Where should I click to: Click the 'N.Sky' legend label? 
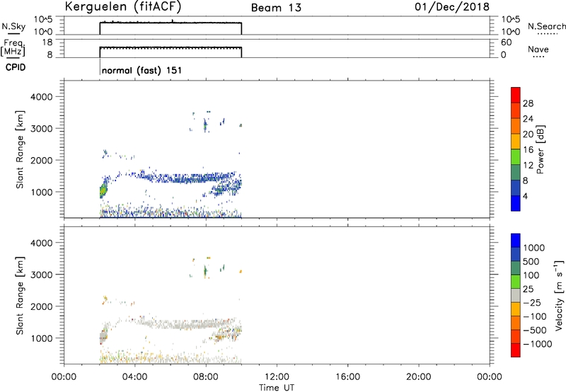13,26
